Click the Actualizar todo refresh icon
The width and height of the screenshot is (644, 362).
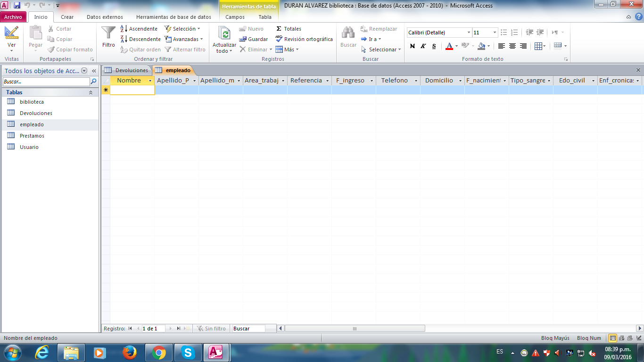pyautogui.click(x=224, y=34)
